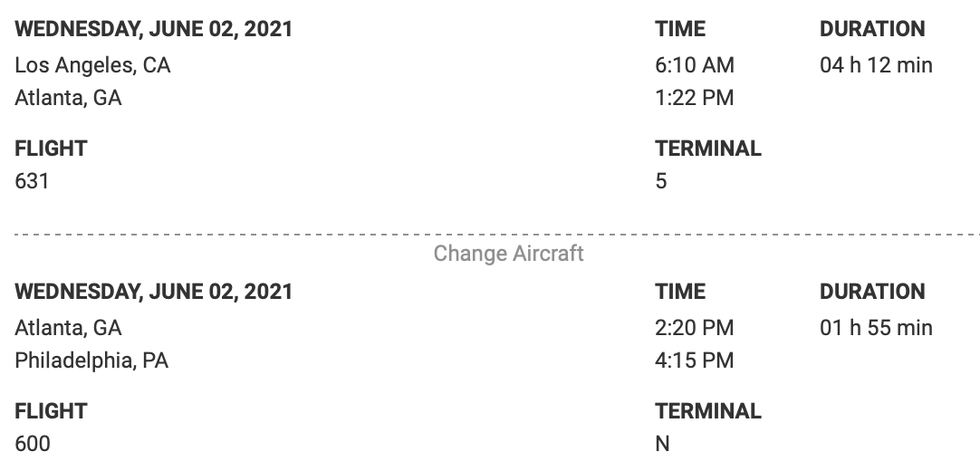Select flight number 600
This screenshot has width=980, height=471.
click(33, 444)
